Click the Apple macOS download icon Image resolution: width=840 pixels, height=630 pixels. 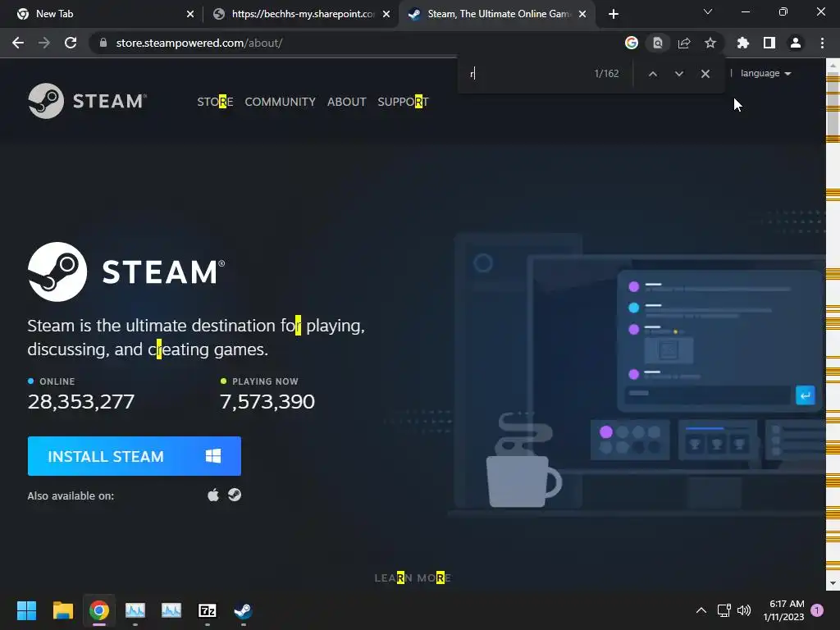tap(213, 495)
